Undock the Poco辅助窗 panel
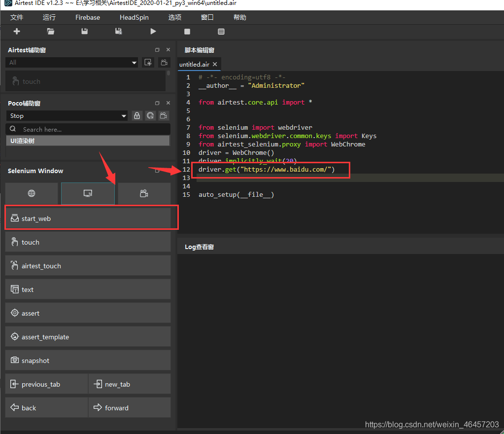The height and width of the screenshot is (434, 504). 157,103
